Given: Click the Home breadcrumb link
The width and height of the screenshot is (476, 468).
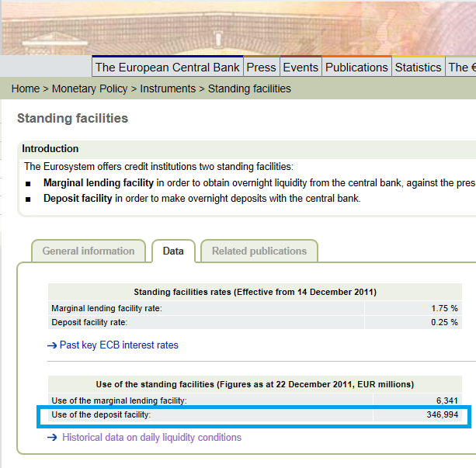Looking at the screenshot, I should pyautogui.click(x=26, y=88).
